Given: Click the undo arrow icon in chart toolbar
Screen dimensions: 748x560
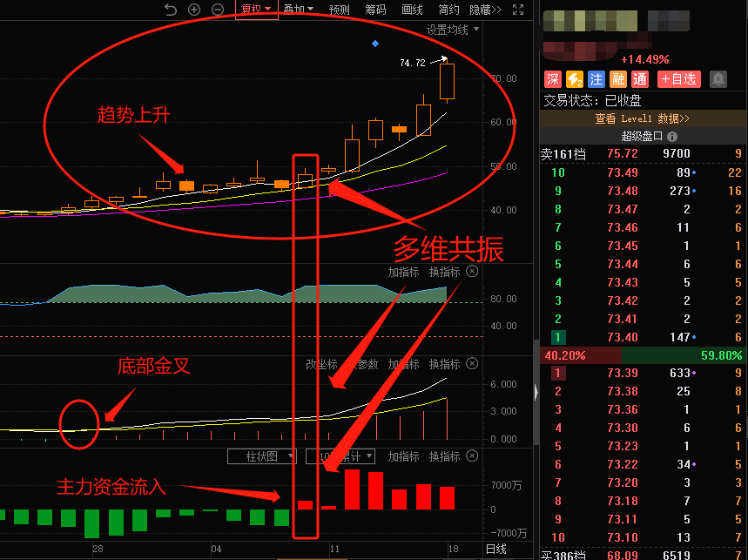Looking at the screenshot, I should click(x=171, y=9).
